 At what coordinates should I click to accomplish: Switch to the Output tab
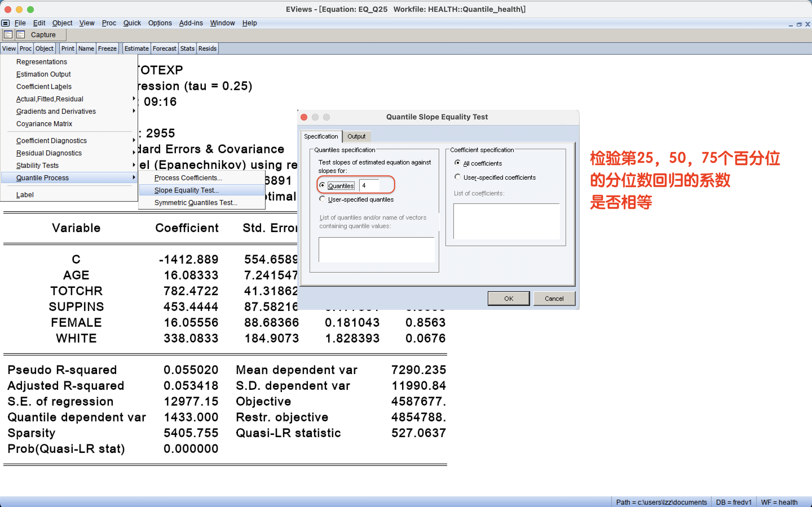click(x=356, y=137)
